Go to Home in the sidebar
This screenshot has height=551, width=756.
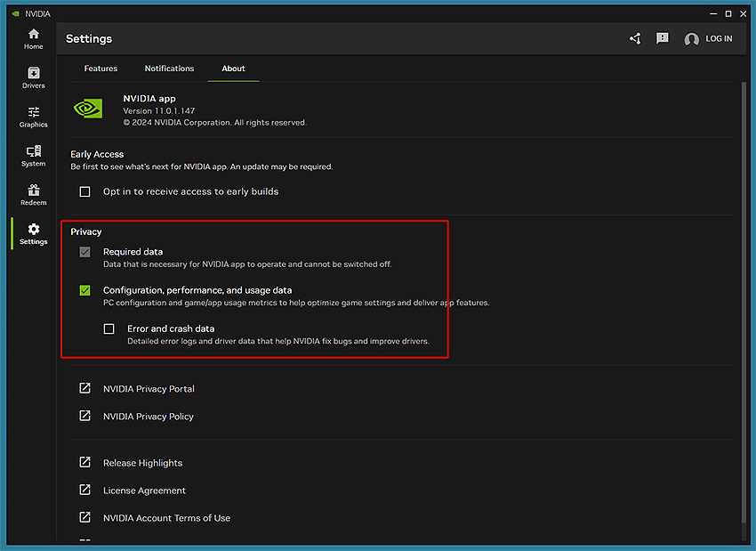33,39
